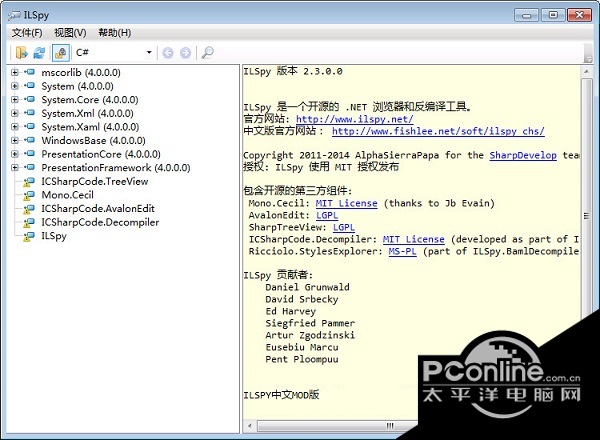
Task: Expand the PresentationFramework (4.0.0.0) node
Action: pos(15,167)
